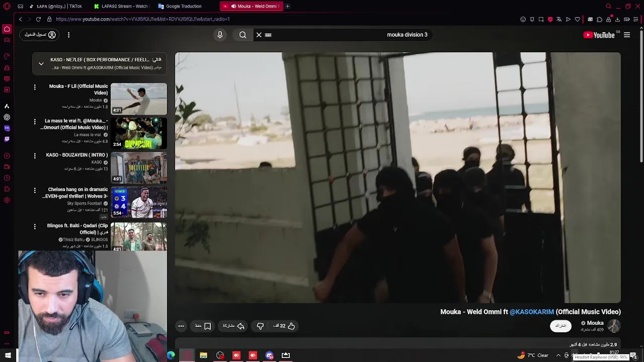Open options menu for La mass le vrai video
Image resolution: width=644 pixels, height=362 pixels.
point(35,122)
